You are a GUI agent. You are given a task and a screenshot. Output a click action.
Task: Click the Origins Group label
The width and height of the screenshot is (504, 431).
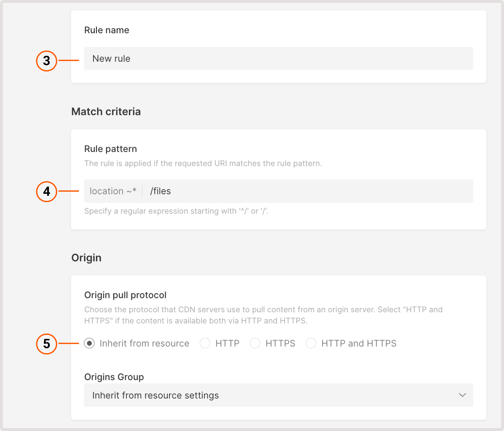[114, 377]
